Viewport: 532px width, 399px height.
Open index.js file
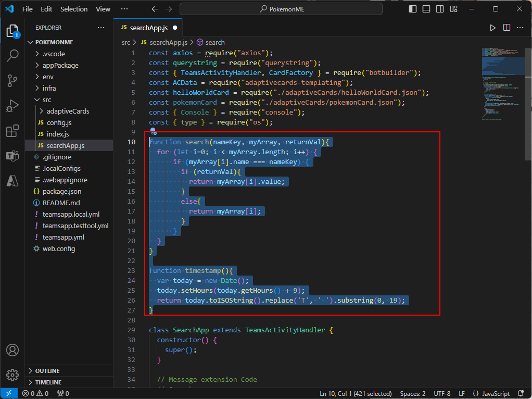click(69, 134)
